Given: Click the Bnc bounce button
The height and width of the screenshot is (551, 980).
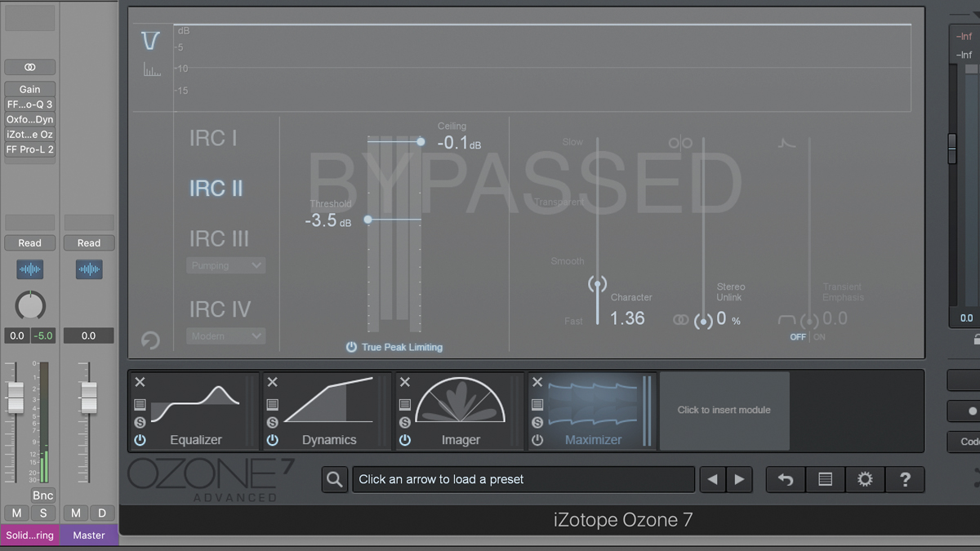Looking at the screenshot, I should pyautogui.click(x=42, y=495).
